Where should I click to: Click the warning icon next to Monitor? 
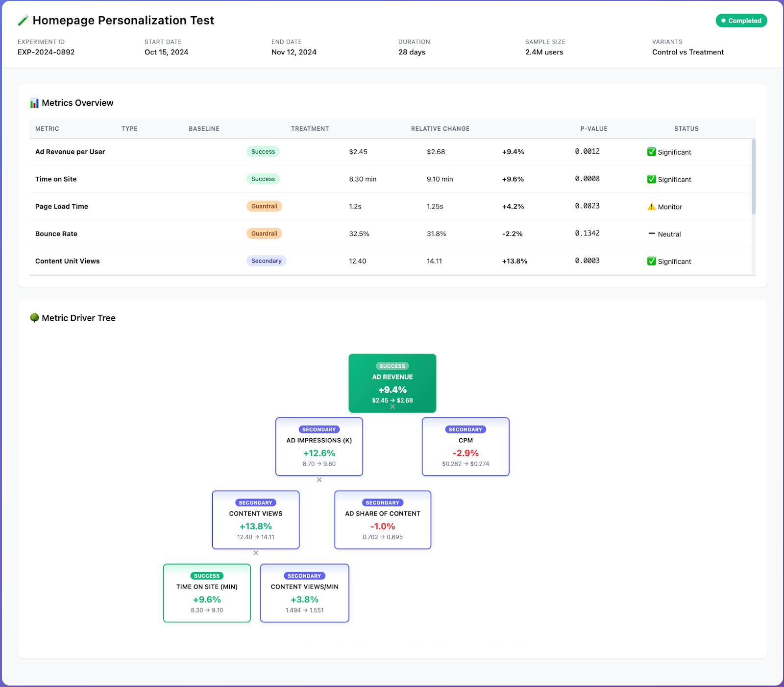(651, 207)
